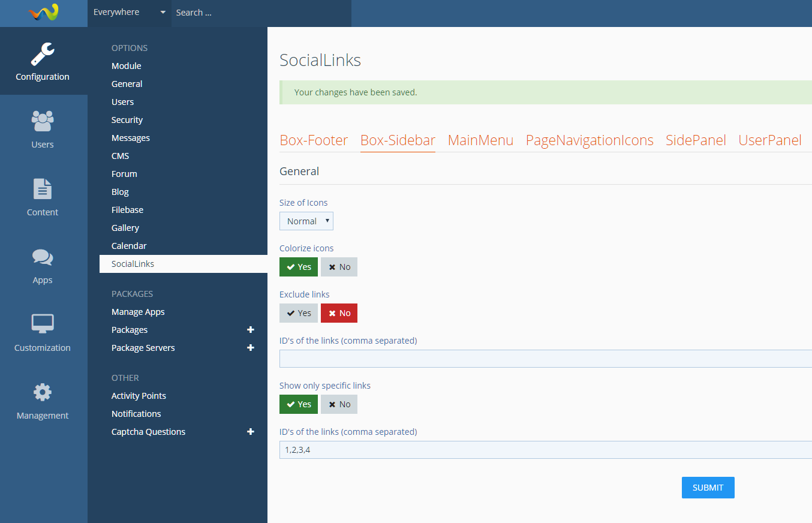Switch to the PageNavigationIcons tab
This screenshot has width=812, height=523.
pos(590,140)
